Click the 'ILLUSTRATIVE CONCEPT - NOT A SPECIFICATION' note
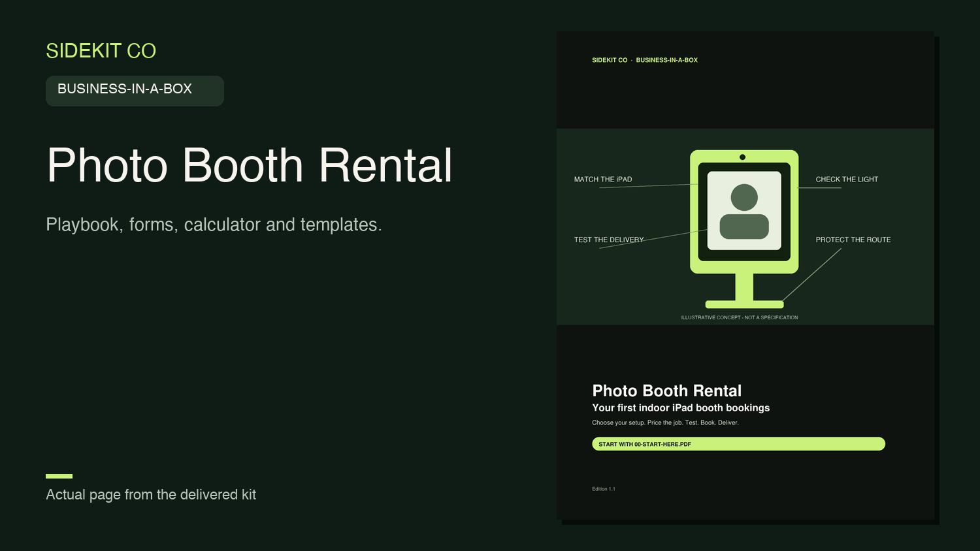 [x=740, y=318]
